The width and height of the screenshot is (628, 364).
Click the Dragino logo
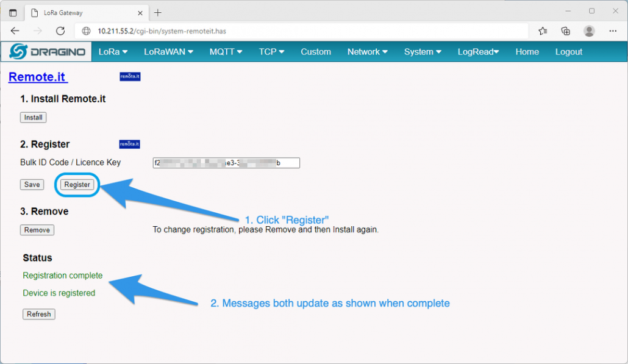47,52
